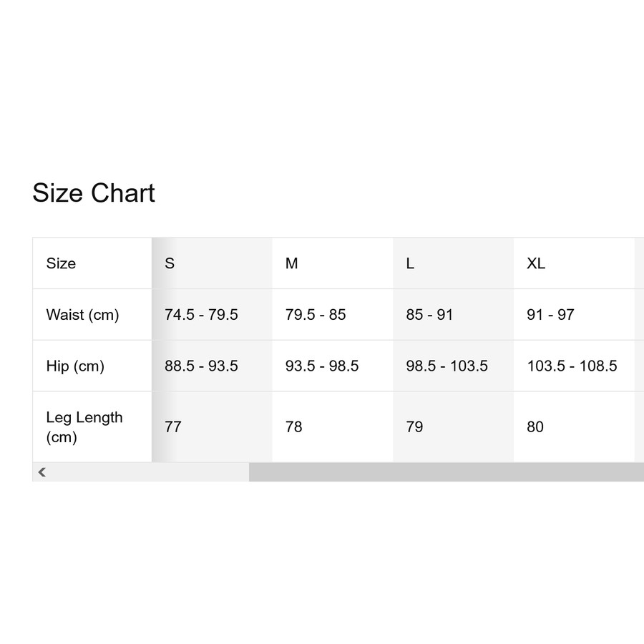Click the leg length value 80
Screen dimensions: 644x644
coord(535,427)
